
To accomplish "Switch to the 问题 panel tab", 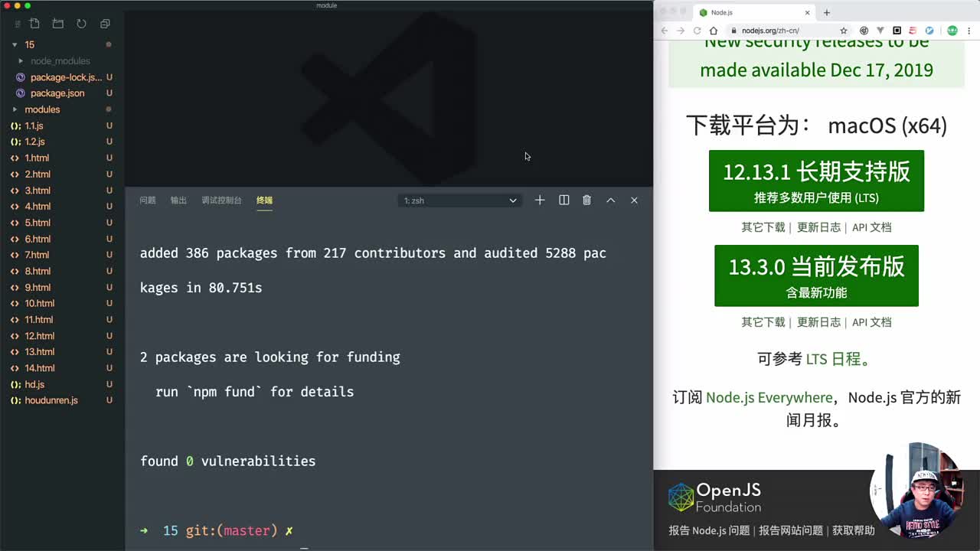I will pos(148,200).
